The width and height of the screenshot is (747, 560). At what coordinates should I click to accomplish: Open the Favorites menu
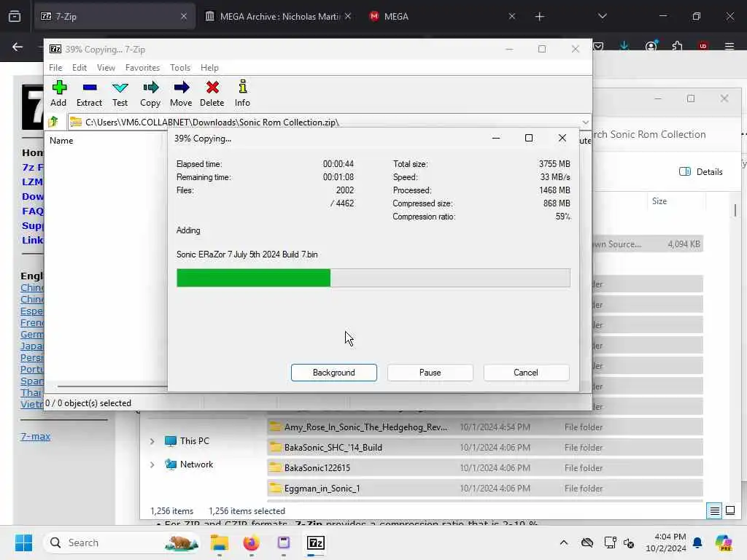coord(142,68)
